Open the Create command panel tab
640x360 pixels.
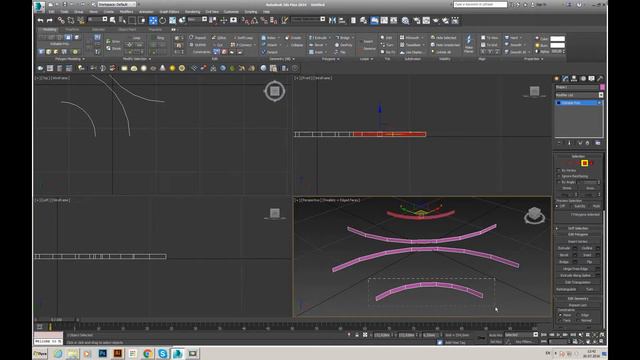556,78
